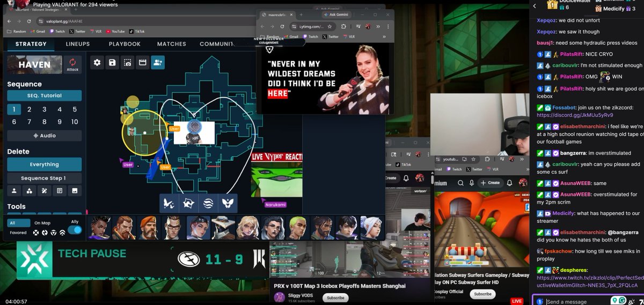
Task: Open the clapperboard video icon
Action: [143, 63]
